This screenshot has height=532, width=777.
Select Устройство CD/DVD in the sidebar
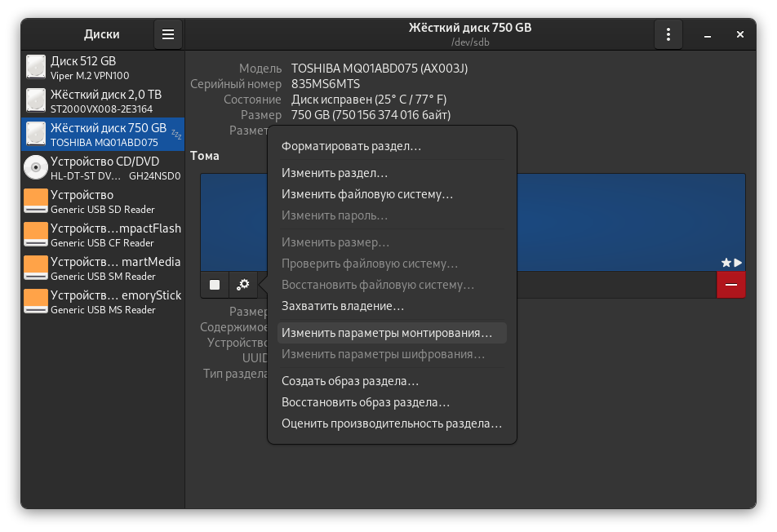tap(103, 167)
